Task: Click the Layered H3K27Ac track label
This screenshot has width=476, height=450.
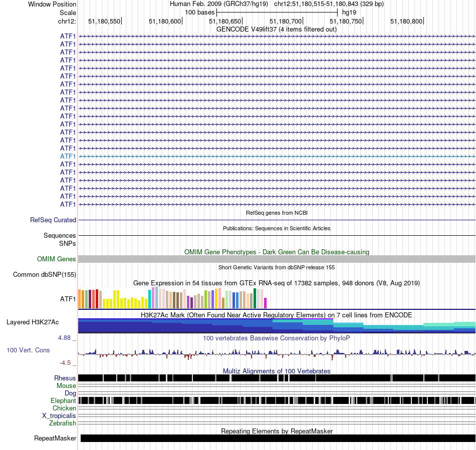Action: click(33, 322)
